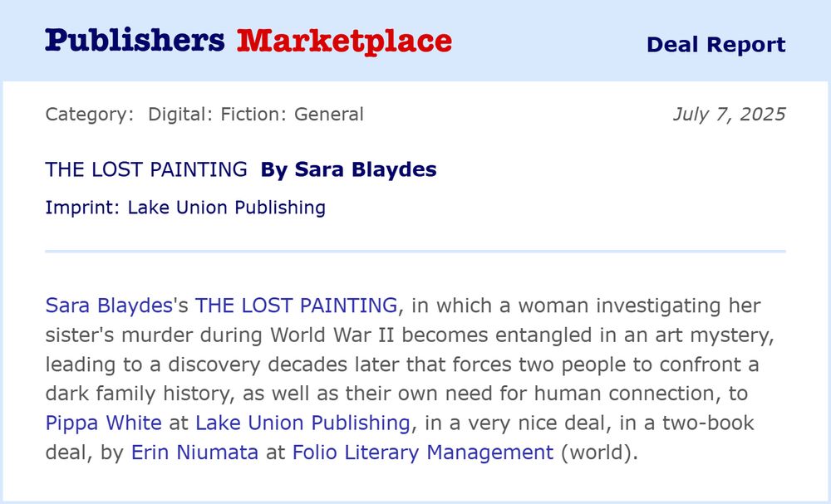Viewport: 831px width, 504px height.
Task: Click the 'Digital: Fiction: General' category text
Action: 256,114
